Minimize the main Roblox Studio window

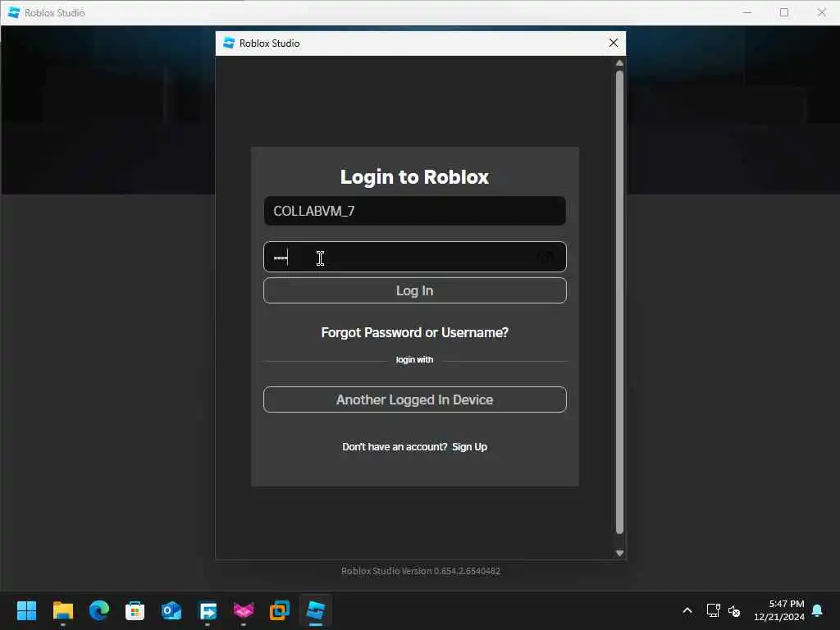coord(747,12)
